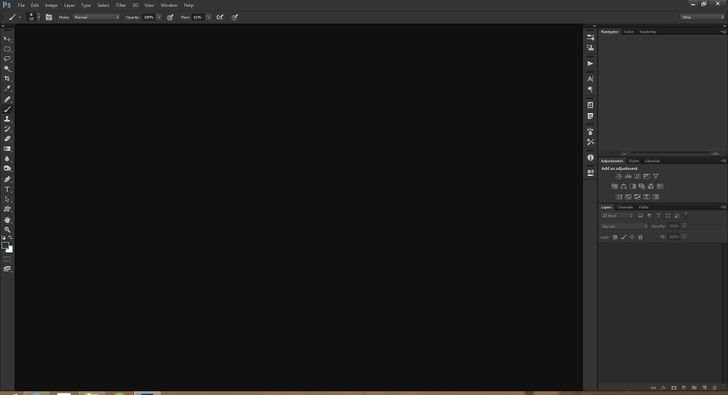Toggle lock all
The width and height of the screenshot is (728, 395).
(x=640, y=237)
